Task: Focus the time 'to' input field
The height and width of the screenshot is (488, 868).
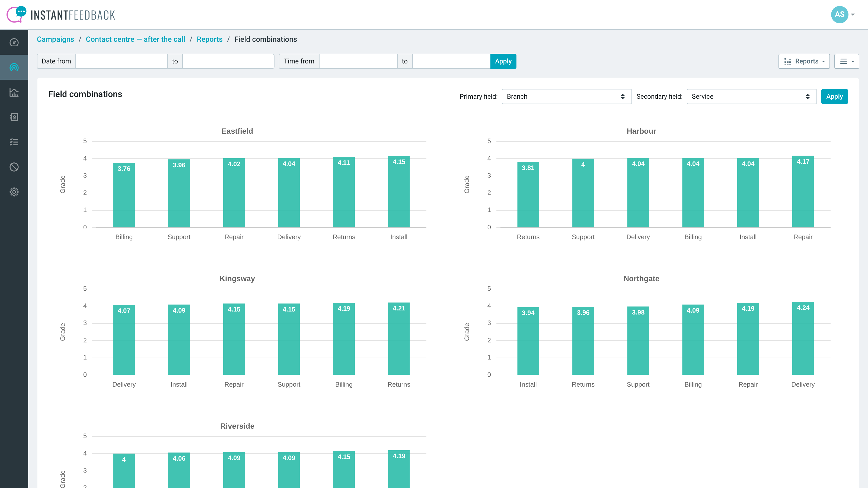Action: click(x=452, y=61)
